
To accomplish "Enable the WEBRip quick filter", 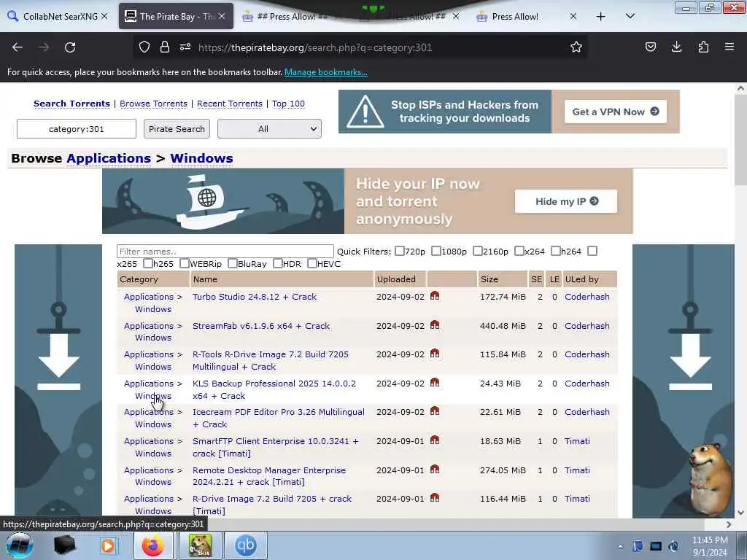I will 185,263.
